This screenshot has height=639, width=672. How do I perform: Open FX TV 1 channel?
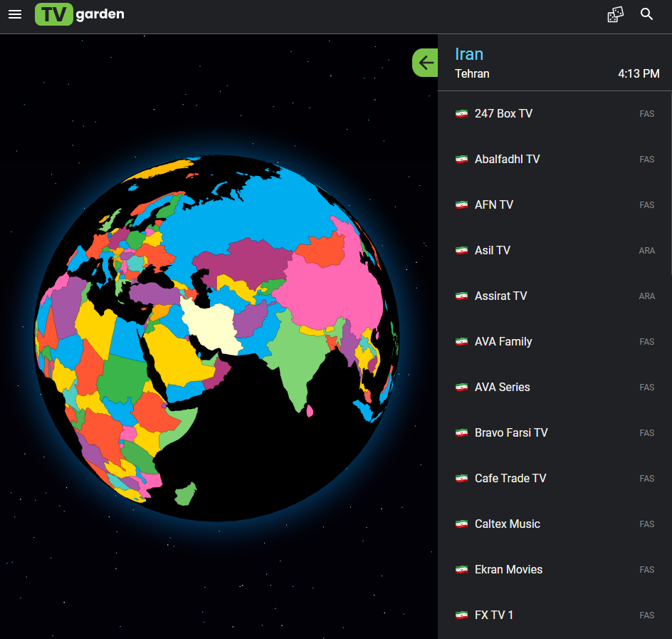pyautogui.click(x=554, y=615)
